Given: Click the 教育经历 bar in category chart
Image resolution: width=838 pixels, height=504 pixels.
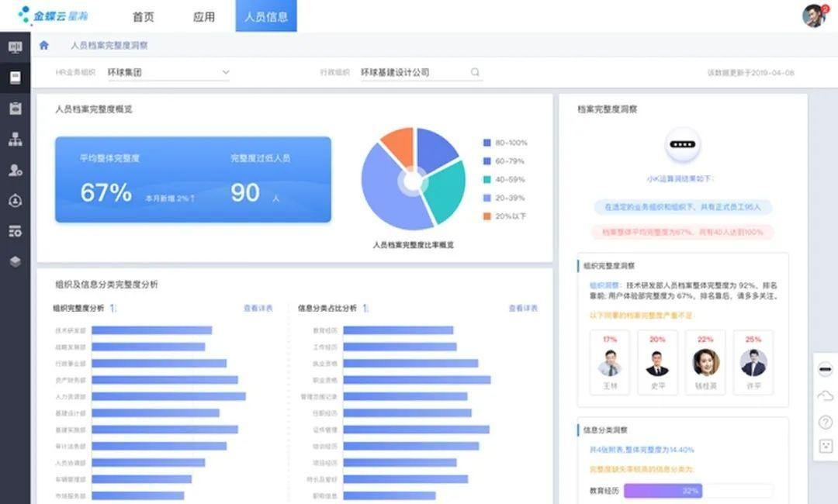Looking at the screenshot, I should point(398,330).
